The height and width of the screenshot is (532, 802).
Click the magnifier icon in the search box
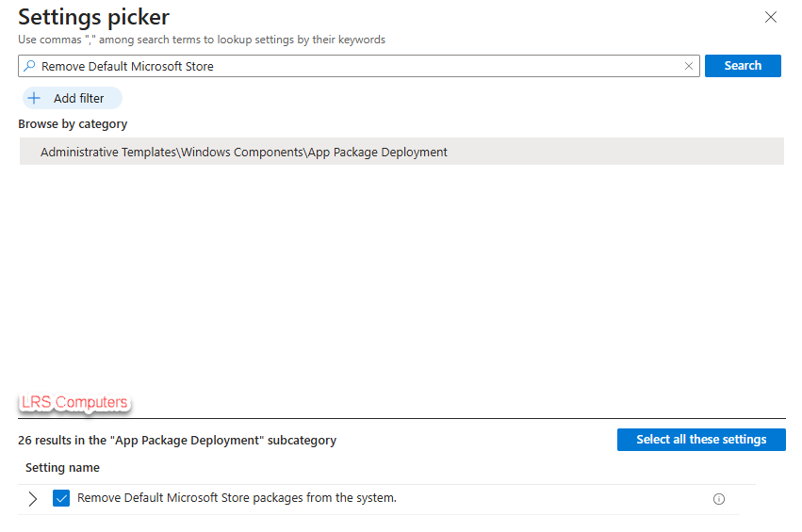tap(29, 66)
